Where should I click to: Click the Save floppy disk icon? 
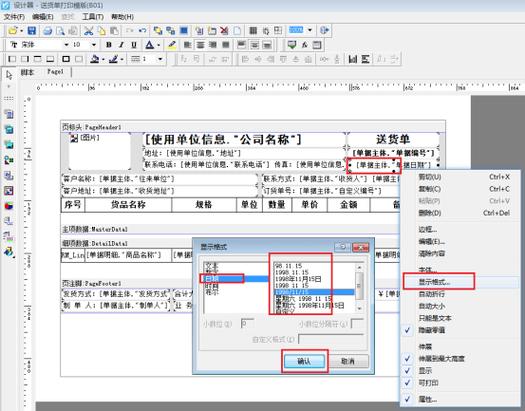(32, 31)
